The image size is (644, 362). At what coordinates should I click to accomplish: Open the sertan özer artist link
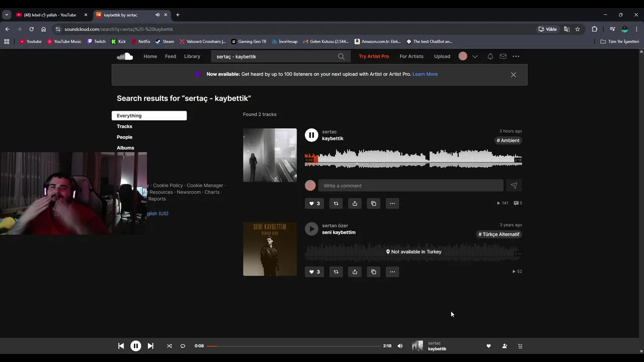[x=335, y=226]
